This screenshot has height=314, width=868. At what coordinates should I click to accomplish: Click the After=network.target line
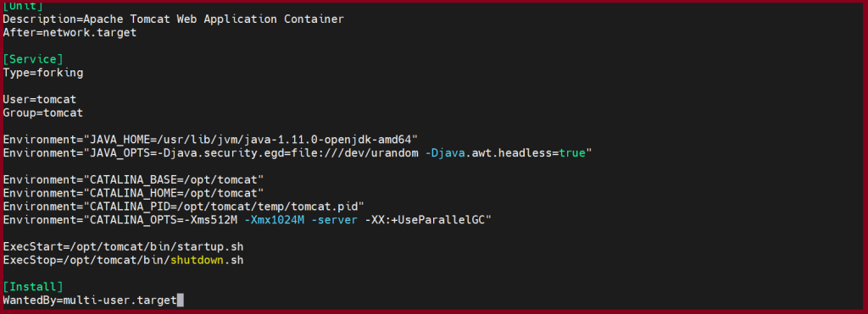coord(70,33)
